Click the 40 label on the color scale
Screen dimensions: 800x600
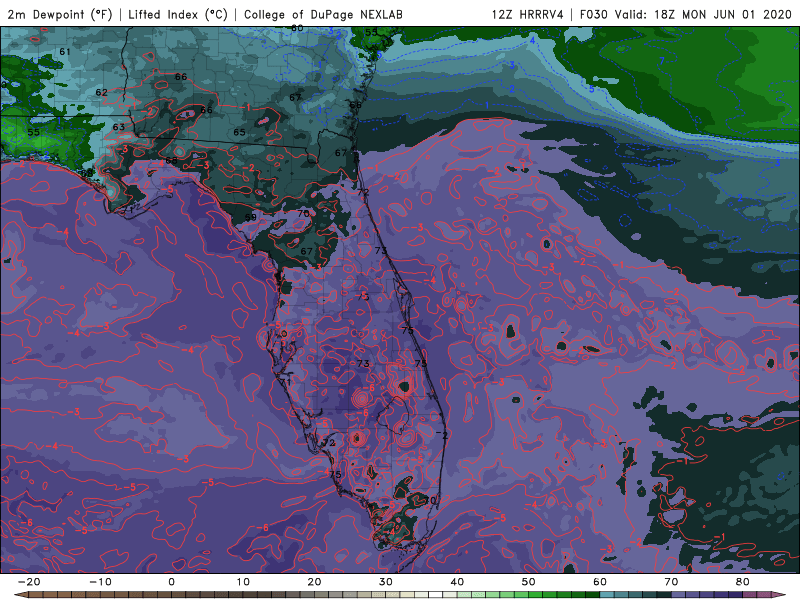(457, 582)
